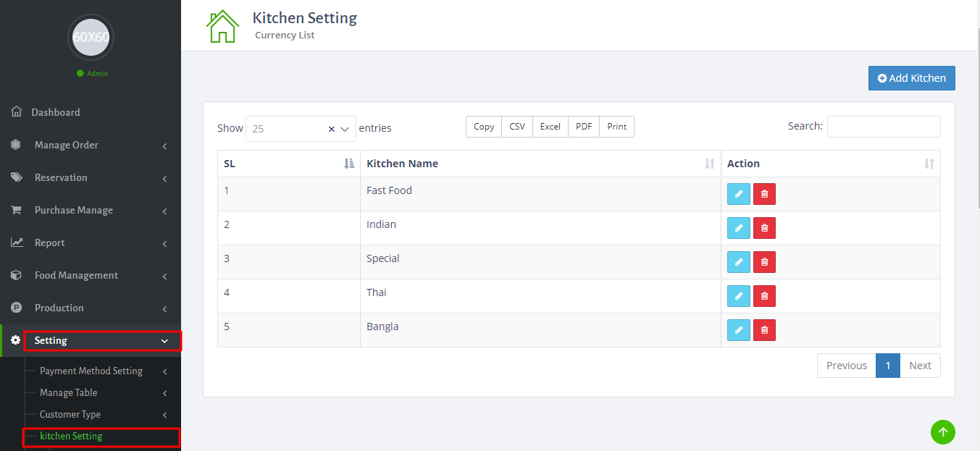980x451 pixels.
Task: Open Purchase Manage via its cart icon
Action: pos(16,209)
